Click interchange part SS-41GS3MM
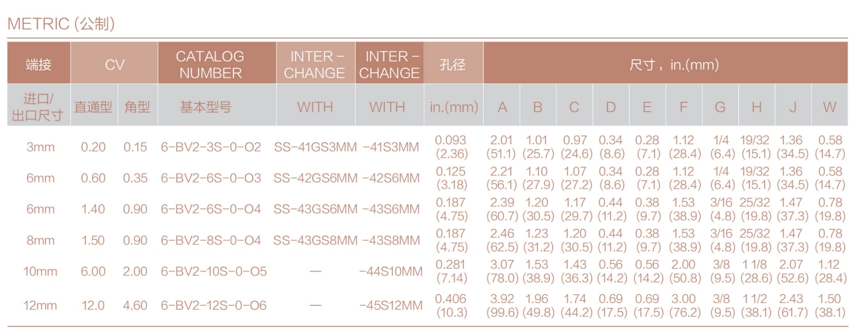 315,147
